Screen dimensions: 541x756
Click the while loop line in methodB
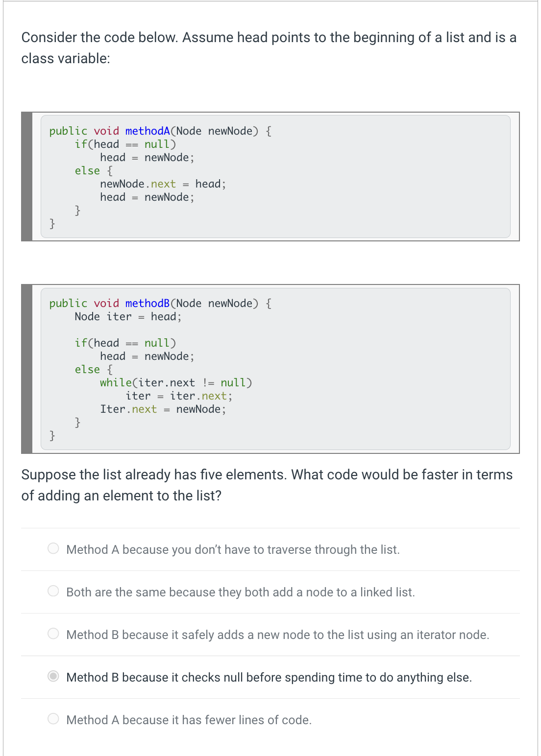(176, 382)
